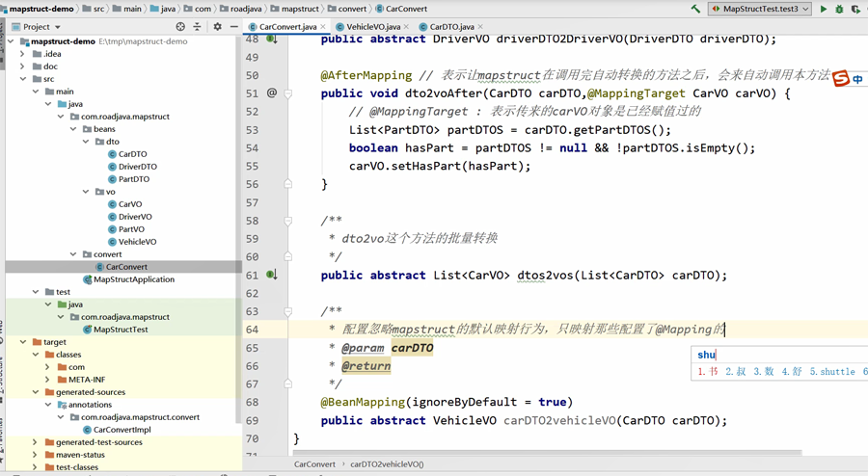The image size is (868, 476).
Task: Collapse the dto package
Action: click(86, 142)
